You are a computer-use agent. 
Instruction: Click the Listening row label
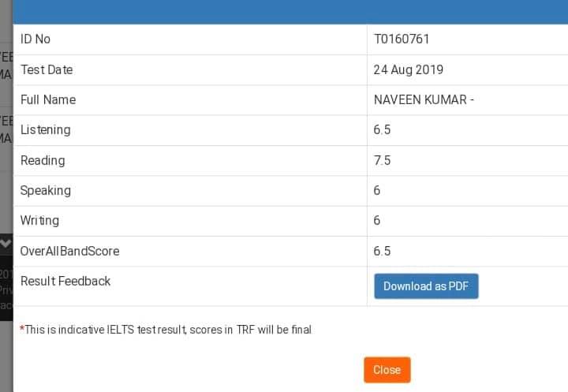pyautogui.click(x=45, y=130)
